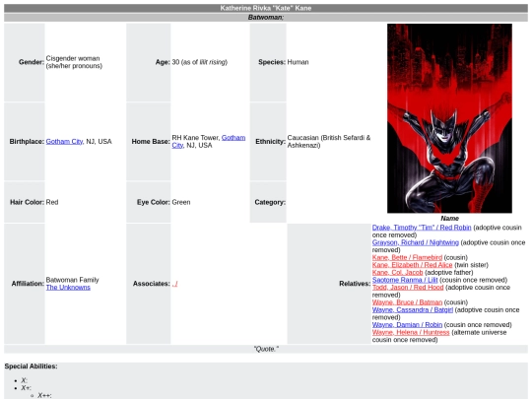Click the Ethnicity label
The height and width of the screenshot is (399, 532).
coord(270,142)
